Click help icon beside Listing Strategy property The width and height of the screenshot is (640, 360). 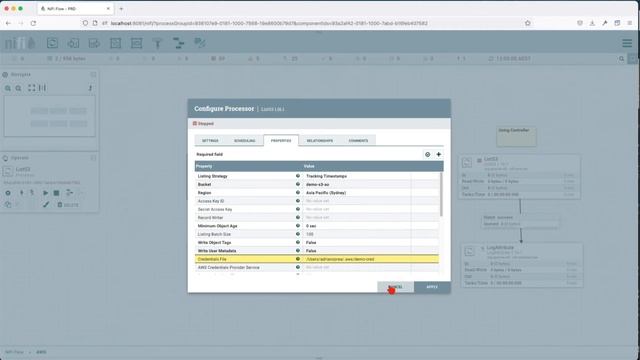pyautogui.click(x=298, y=176)
